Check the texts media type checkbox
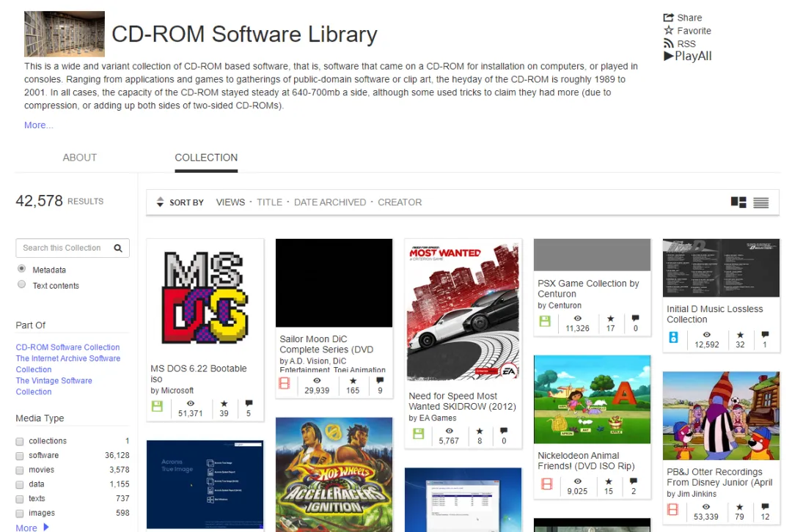792x532 pixels. 20,499
